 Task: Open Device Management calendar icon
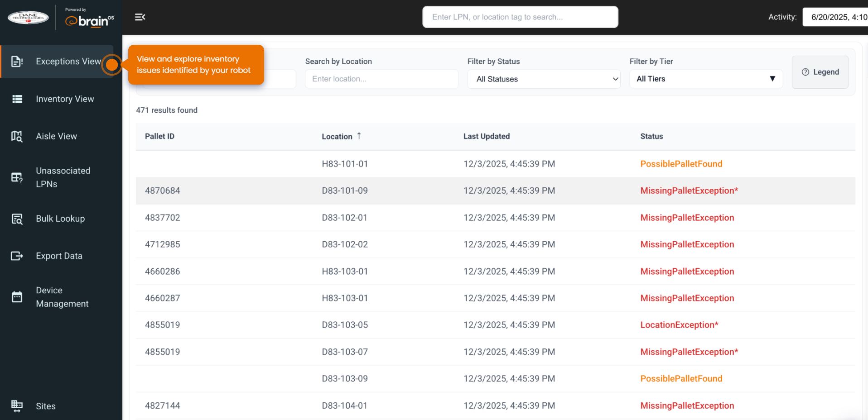(x=17, y=297)
